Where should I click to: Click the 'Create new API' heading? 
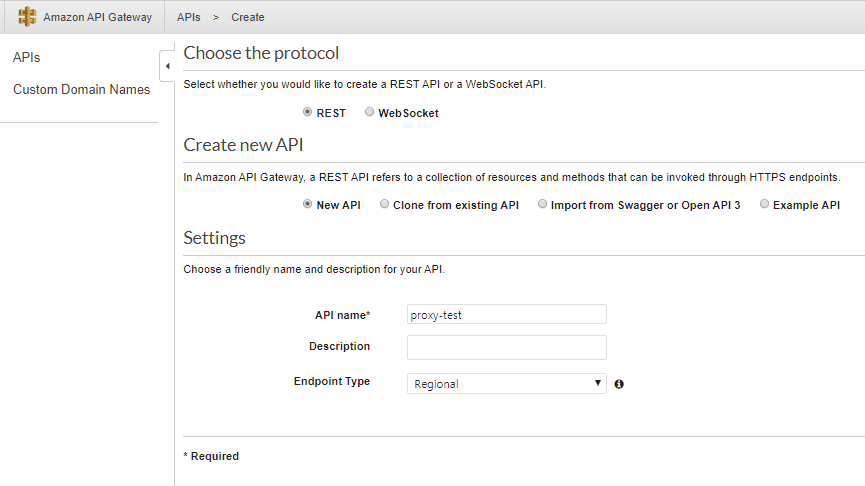[x=243, y=145]
